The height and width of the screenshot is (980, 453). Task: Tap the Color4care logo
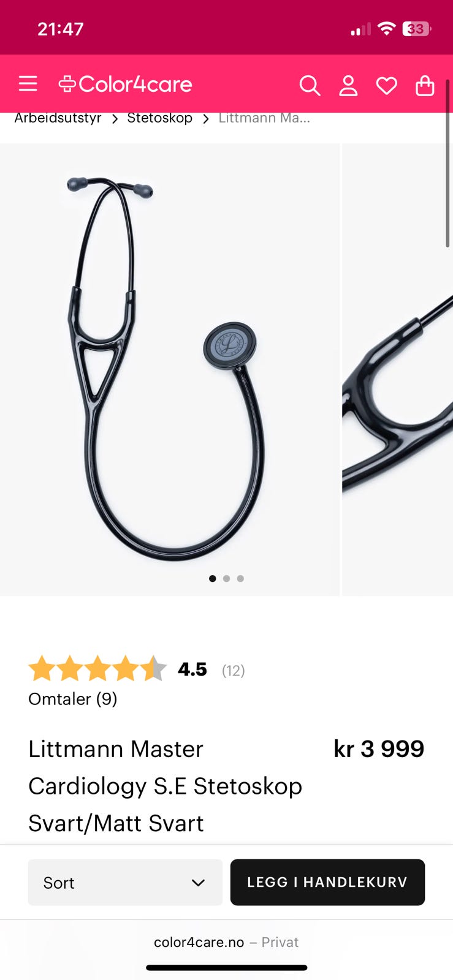(x=125, y=85)
